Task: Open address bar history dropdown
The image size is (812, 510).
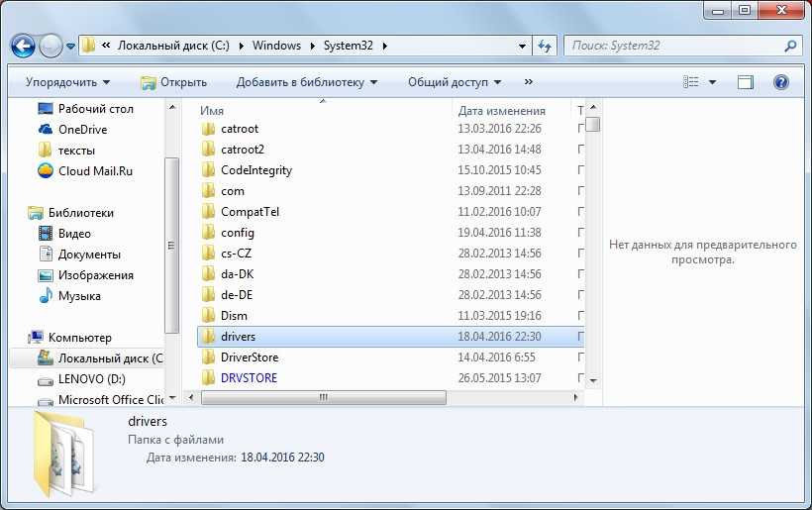Action: 523,46
